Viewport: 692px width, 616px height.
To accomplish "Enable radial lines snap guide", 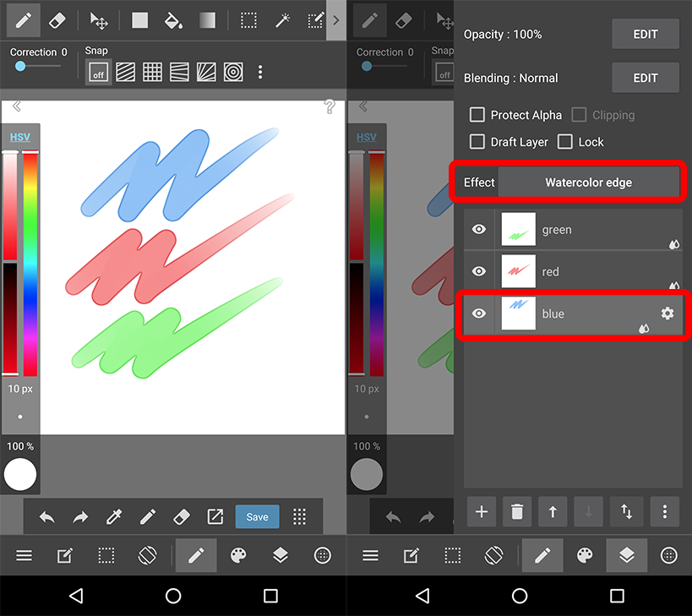I will 206,72.
